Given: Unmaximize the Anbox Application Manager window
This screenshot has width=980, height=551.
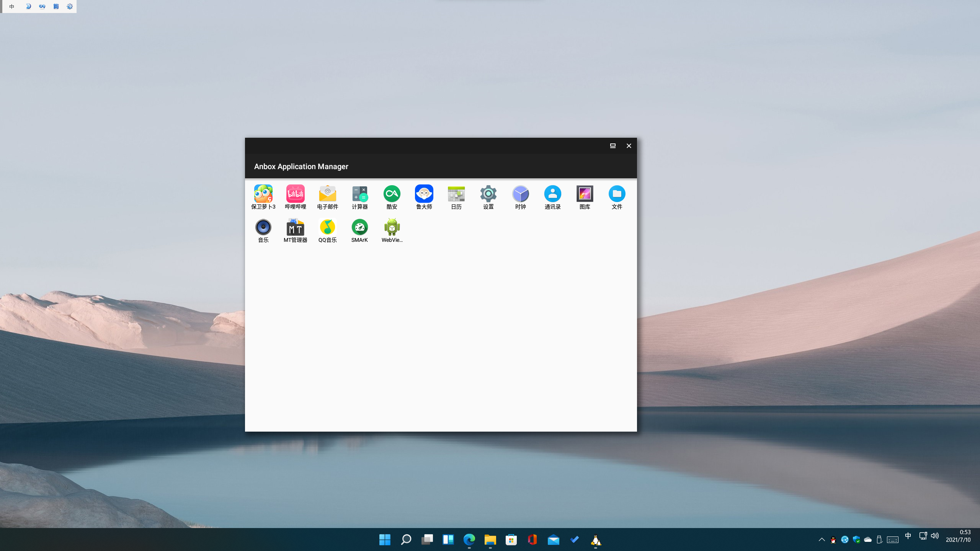Looking at the screenshot, I should pos(612,146).
